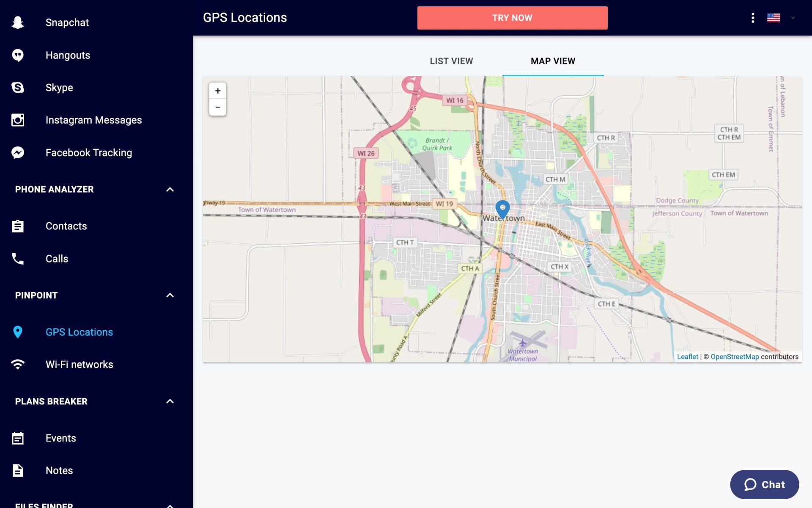Click the Contacts clipboard icon

18,226
